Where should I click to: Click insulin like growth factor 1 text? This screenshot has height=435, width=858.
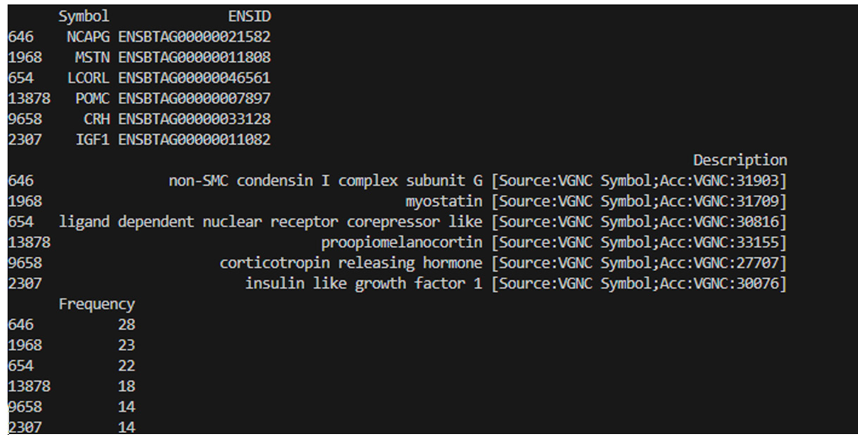click(x=364, y=283)
